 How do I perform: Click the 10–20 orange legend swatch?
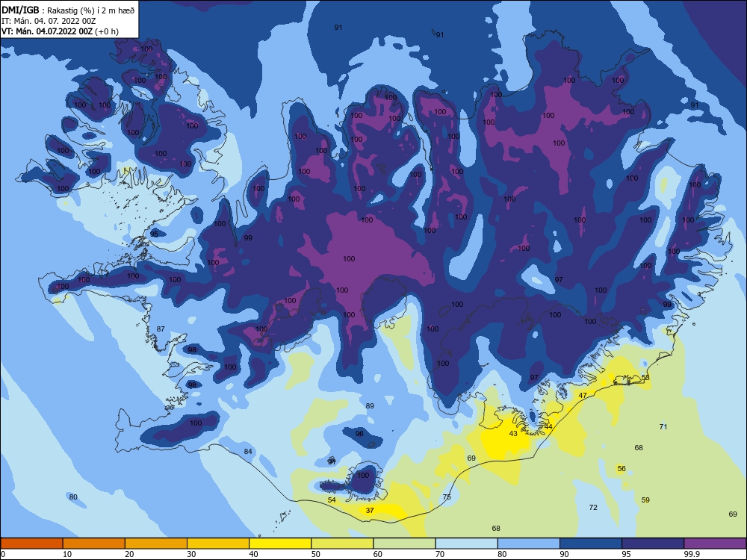pos(94,544)
